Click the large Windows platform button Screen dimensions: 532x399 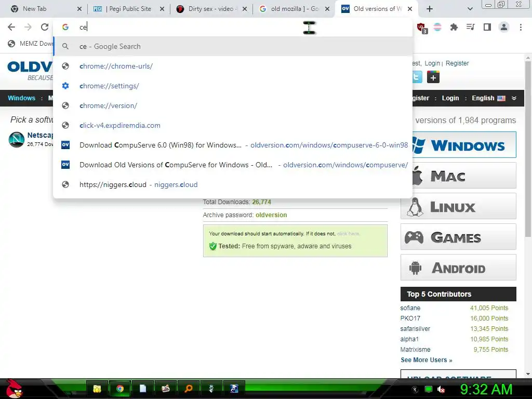click(x=464, y=145)
